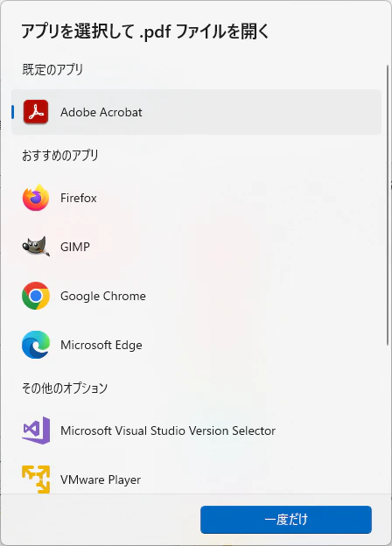The height and width of the screenshot is (546, 392).
Task: Click the Microsoft Edge icon
Action: click(x=36, y=345)
